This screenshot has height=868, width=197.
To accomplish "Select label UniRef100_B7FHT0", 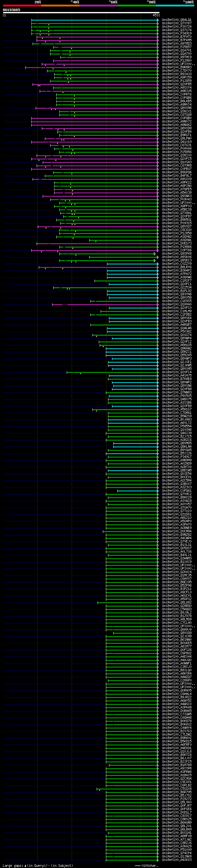I will pos(177,37).
